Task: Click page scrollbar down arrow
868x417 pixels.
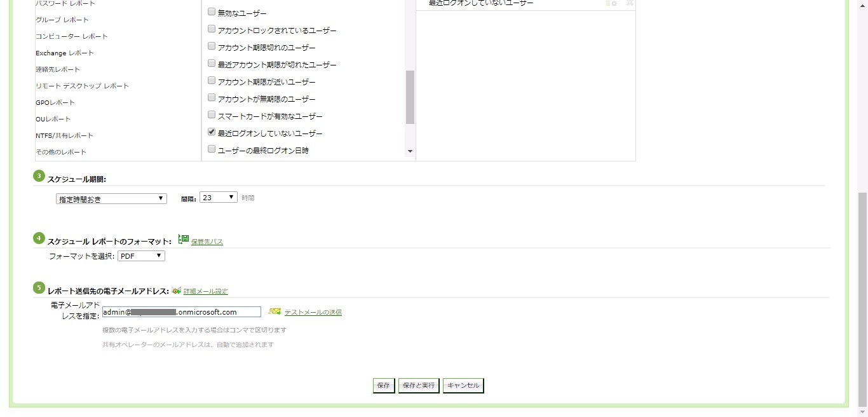Action: click(x=862, y=411)
